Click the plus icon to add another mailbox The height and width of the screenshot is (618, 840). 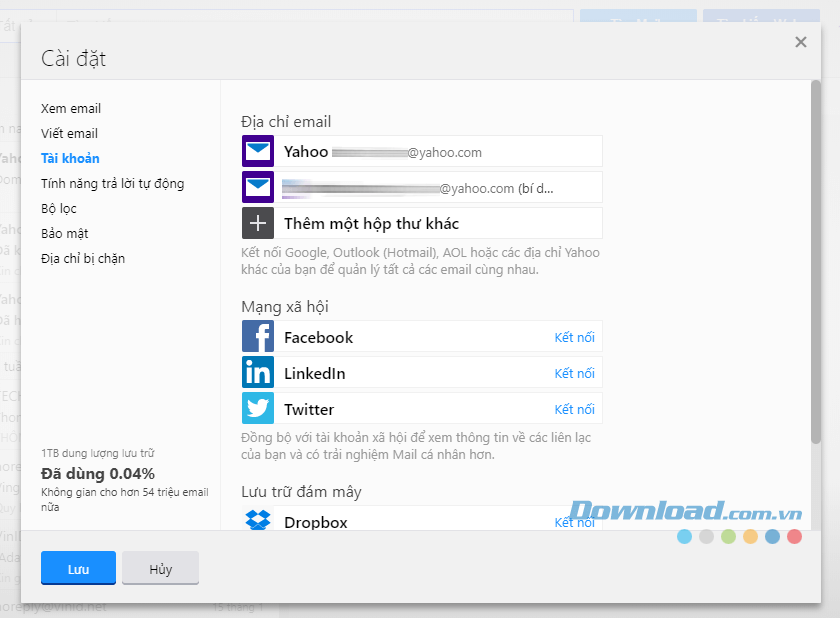[257, 222]
